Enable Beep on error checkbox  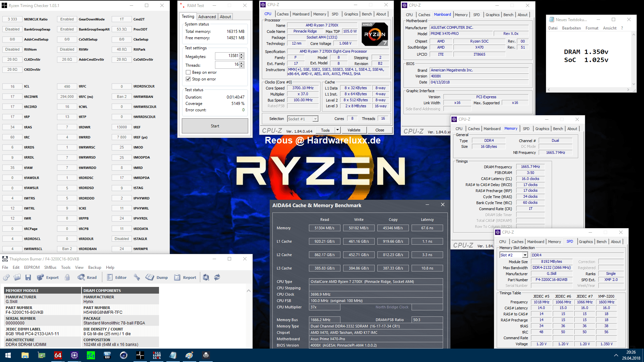pyautogui.click(x=188, y=72)
